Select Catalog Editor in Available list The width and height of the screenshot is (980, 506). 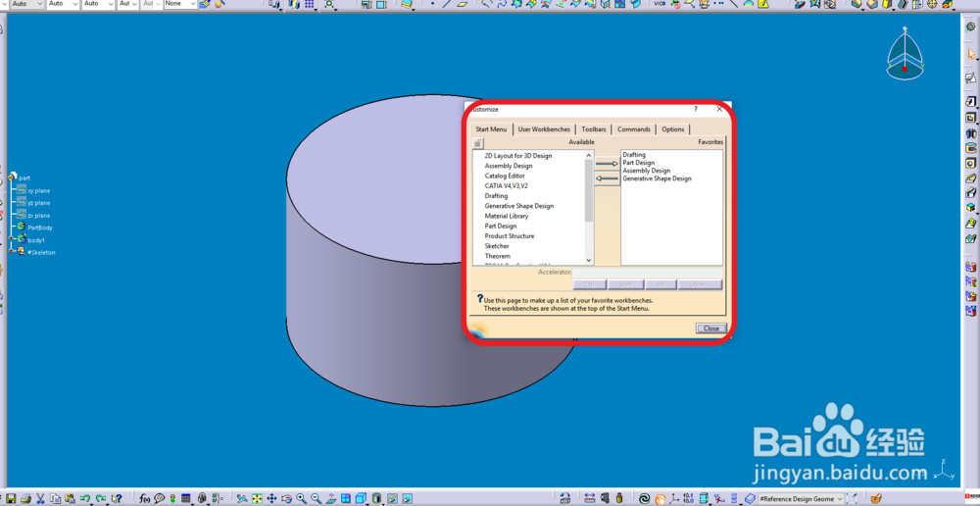point(505,176)
